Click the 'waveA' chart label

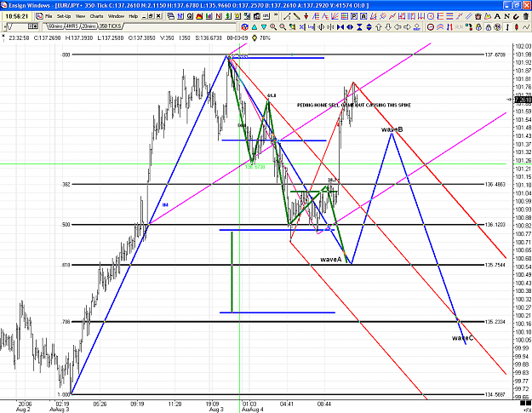(x=331, y=259)
